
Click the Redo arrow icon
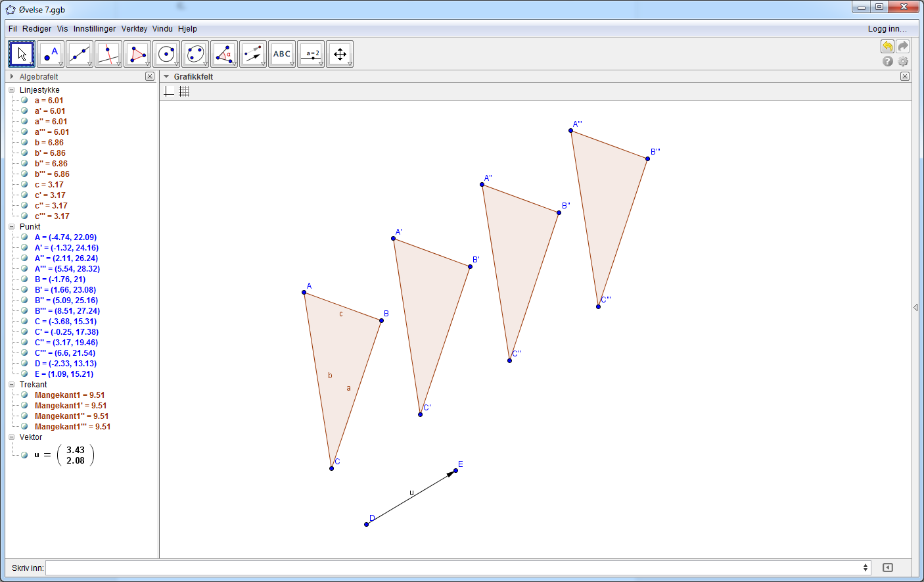903,46
